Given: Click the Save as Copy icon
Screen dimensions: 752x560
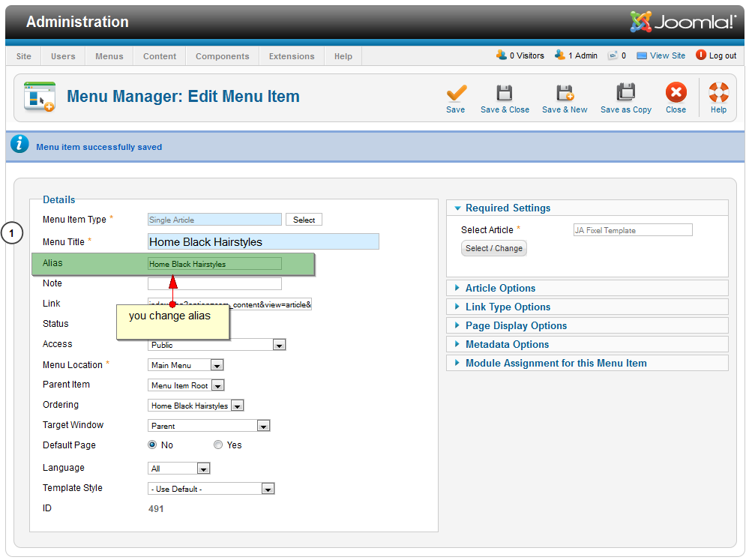Looking at the screenshot, I should [x=625, y=92].
